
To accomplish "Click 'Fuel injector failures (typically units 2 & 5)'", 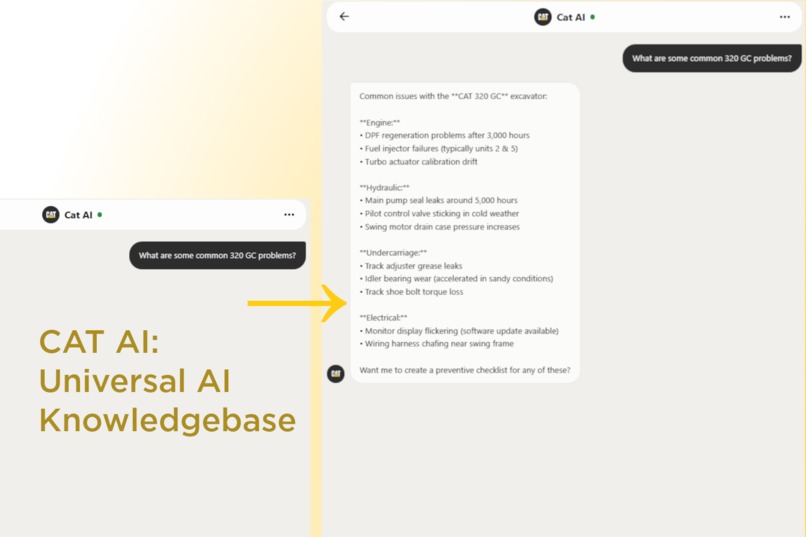I will tap(438, 149).
